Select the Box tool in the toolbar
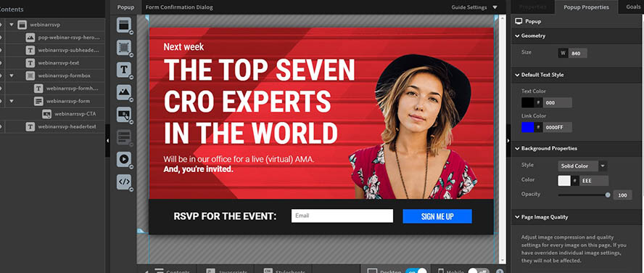This screenshot has height=273, width=644. tap(123, 48)
